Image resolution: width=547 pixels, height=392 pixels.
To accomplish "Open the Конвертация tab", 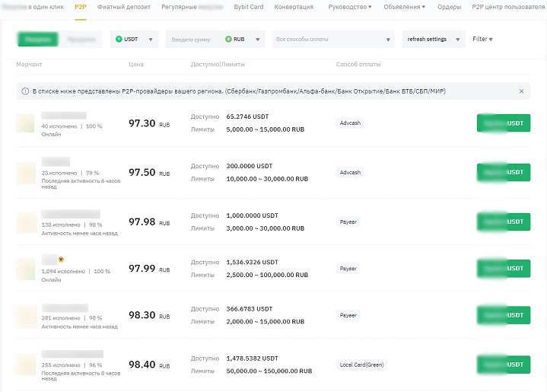I will pyautogui.click(x=294, y=7).
